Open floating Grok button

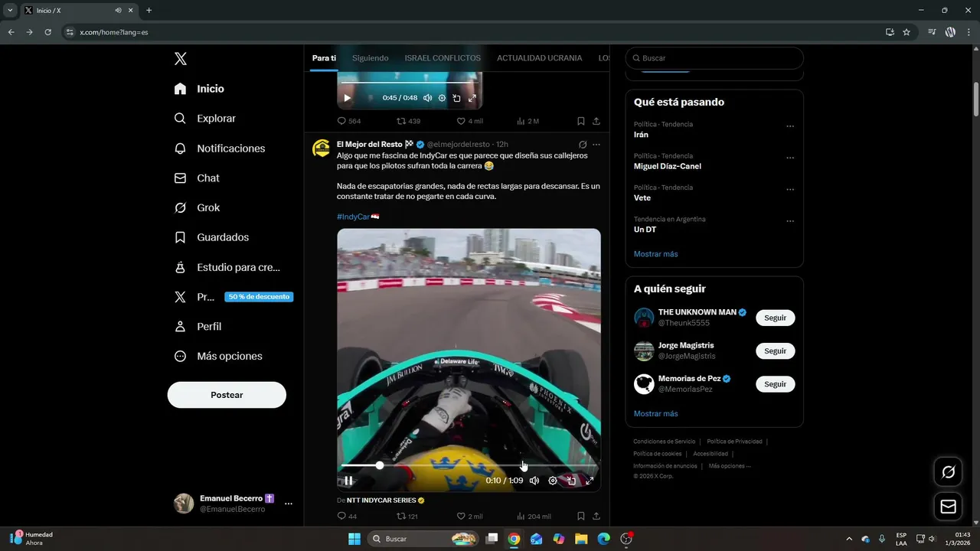click(948, 472)
